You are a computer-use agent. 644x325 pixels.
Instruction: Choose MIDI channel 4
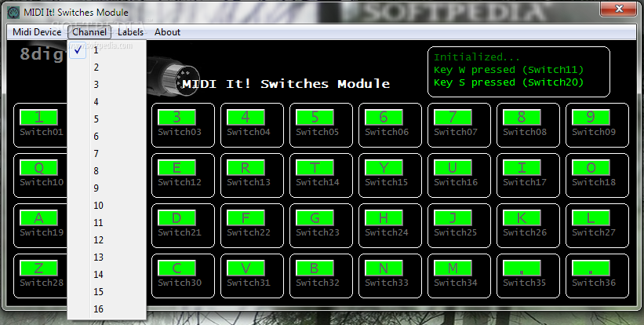pos(107,102)
